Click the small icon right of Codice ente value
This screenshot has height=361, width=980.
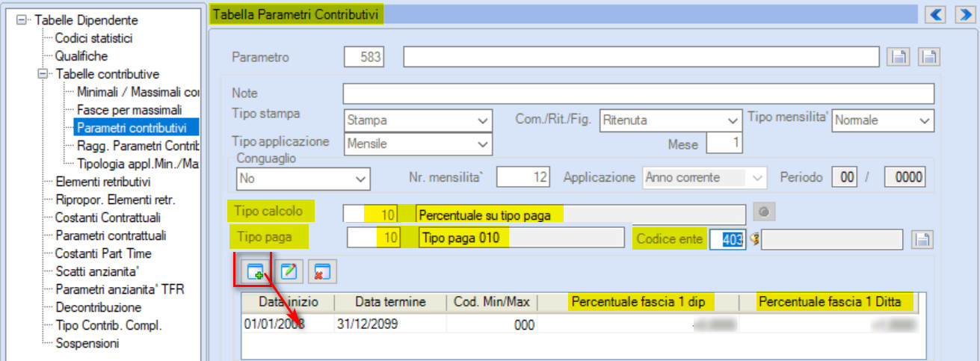tap(754, 239)
